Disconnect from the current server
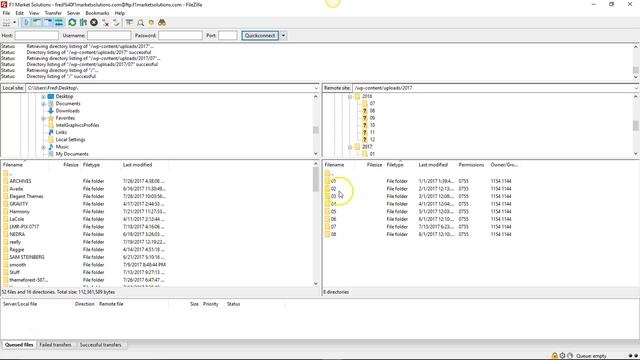Image resolution: width=640 pixels, height=360 pixels. click(x=105, y=23)
